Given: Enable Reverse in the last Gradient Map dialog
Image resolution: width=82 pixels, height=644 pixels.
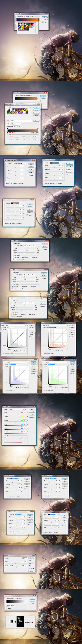Looking at the screenshot, I should (7, 608).
